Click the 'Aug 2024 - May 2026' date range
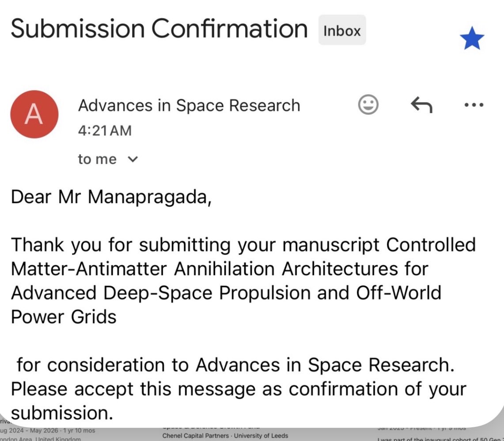504x441 pixels. point(30,430)
